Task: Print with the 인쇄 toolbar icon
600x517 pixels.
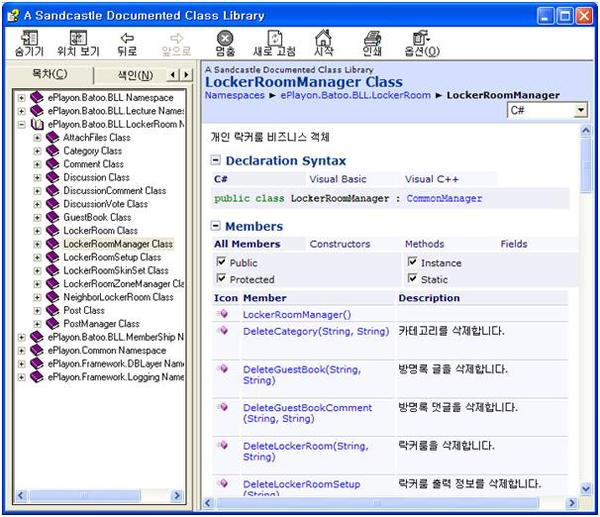Action: tap(372, 38)
